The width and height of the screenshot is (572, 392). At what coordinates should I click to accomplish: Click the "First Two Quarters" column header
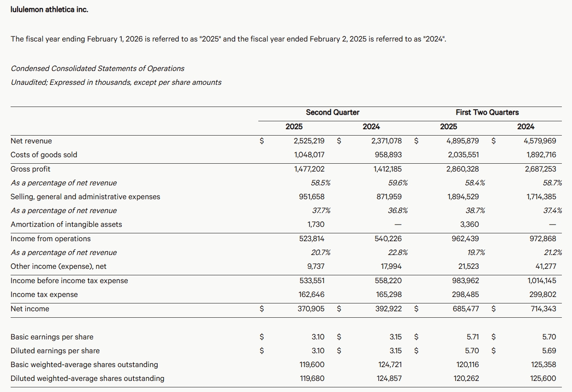point(487,112)
